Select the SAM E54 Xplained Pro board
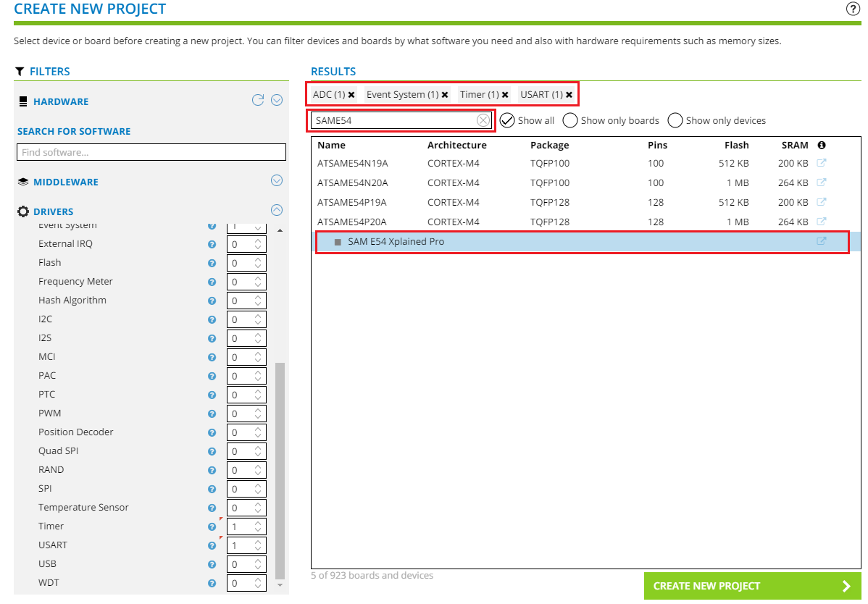The image size is (868, 604). coord(396,241)
